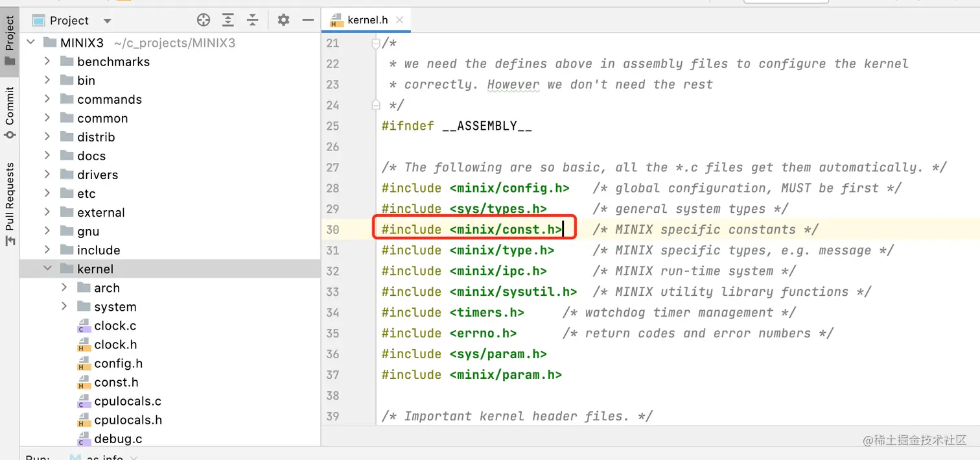Expand the benchmarks folder
The width and height of the screenshot is (980, 460).
pos(47,62)
